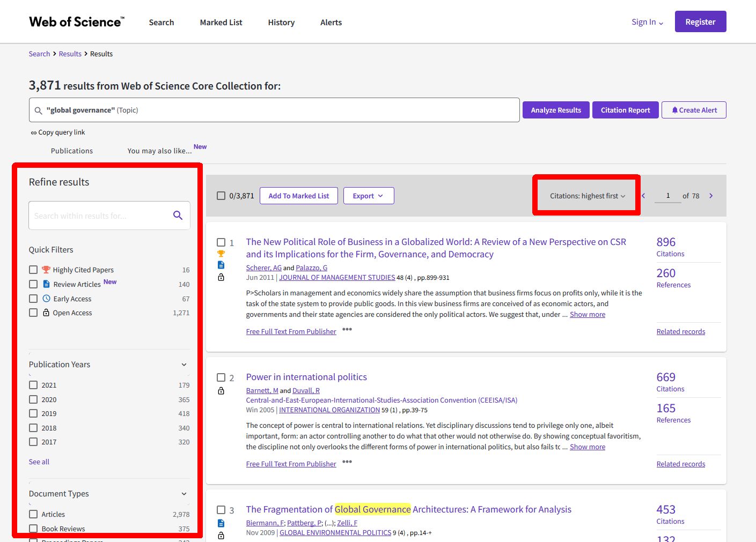
Task: Open Free Full Text From Publisher for result 1
Action: click(291, 332)
